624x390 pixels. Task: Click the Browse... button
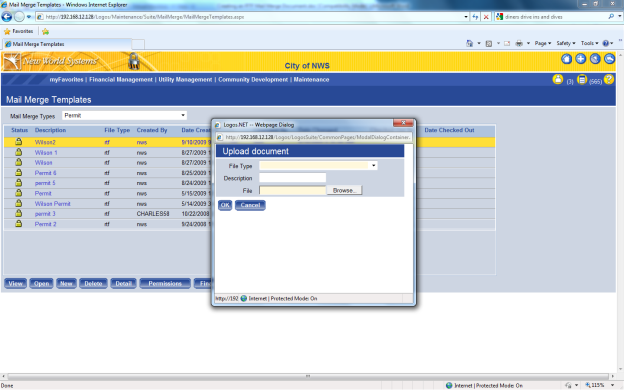tap(344, 190)
